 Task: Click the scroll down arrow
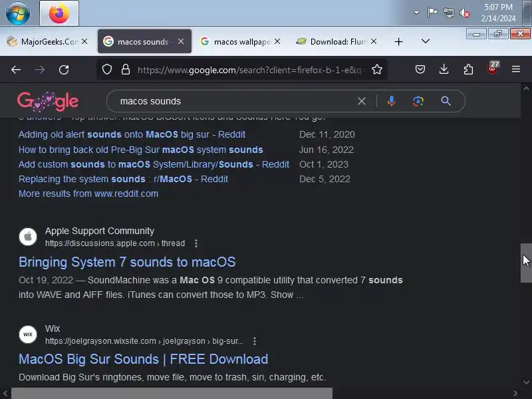pyautogui.click(x=526, y=382)
